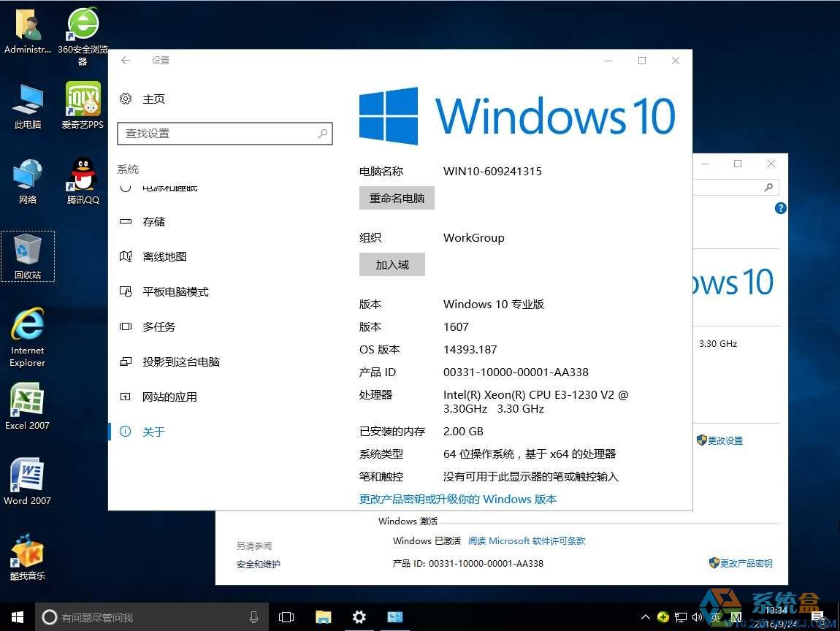Open 360安全浏览器 desktop icon
This screenshot has width=840, height=631.
[x=83, y=26]
